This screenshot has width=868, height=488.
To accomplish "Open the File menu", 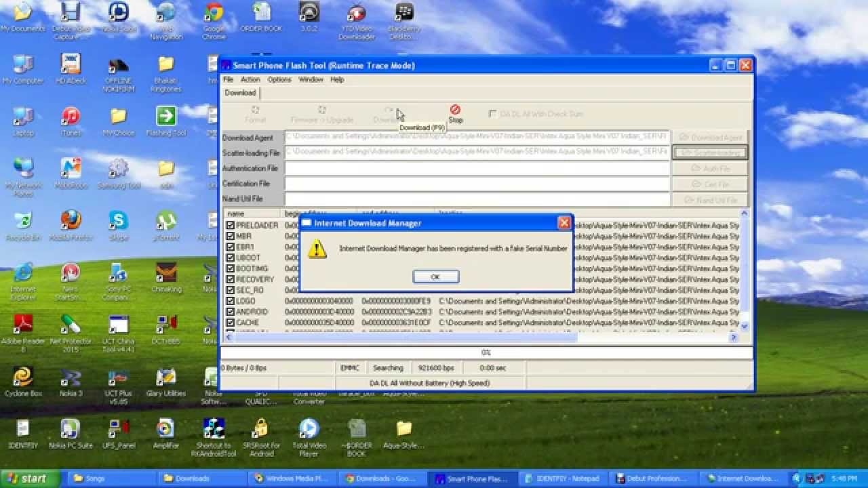I will click(228, 79).
